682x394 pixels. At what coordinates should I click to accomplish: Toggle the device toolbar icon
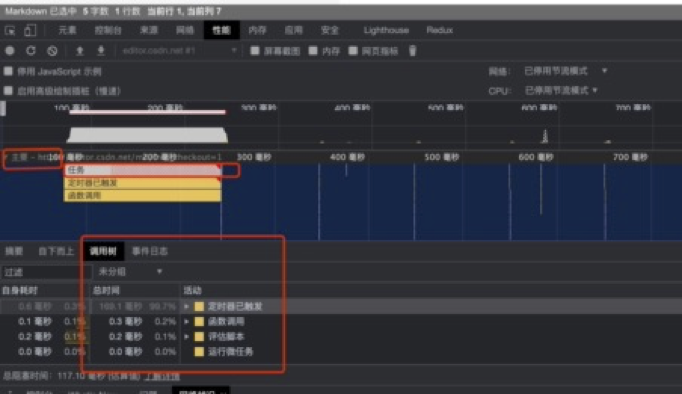click(30, 30)
